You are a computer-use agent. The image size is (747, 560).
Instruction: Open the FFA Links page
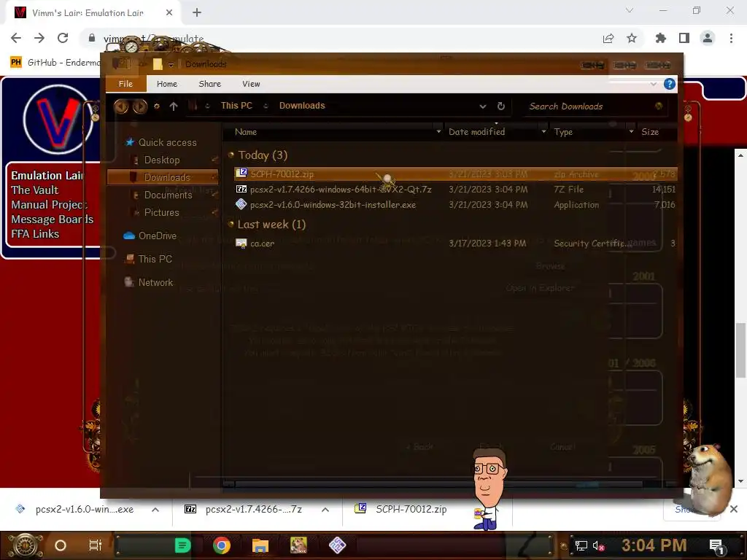tap(35, 234)
